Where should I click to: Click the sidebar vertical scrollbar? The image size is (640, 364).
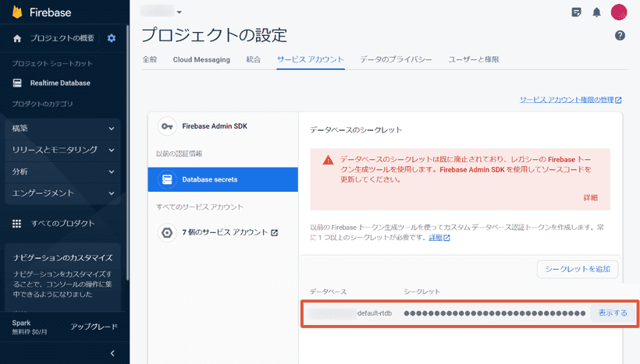click(127, 153)
